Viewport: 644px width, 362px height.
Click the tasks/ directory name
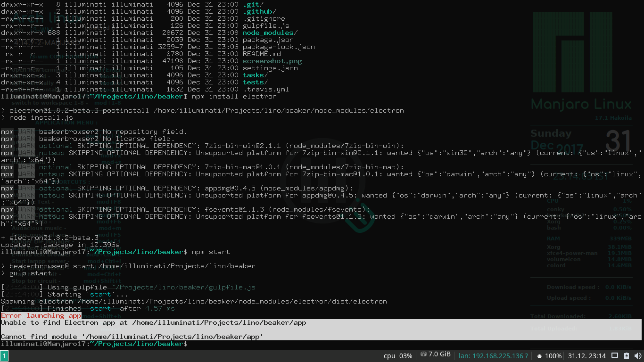[256, 75]
